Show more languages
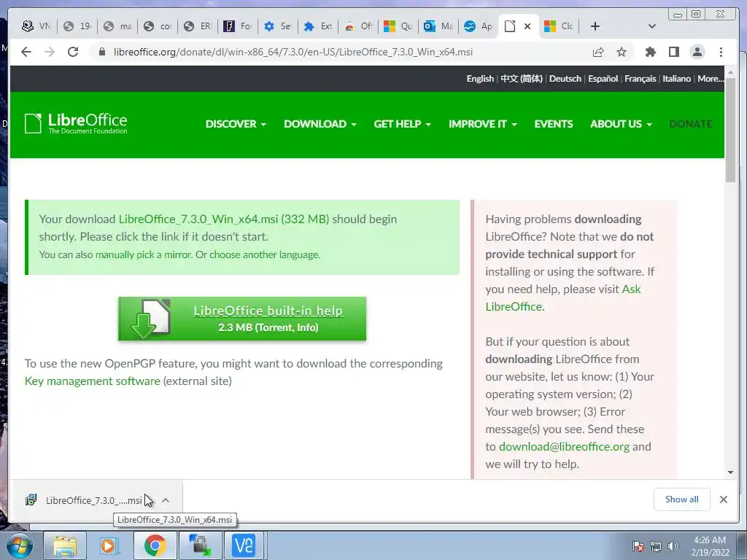Image resolution: width=747 pixels, height=560 pixels. pyautogui.click(x=711, y=79)
